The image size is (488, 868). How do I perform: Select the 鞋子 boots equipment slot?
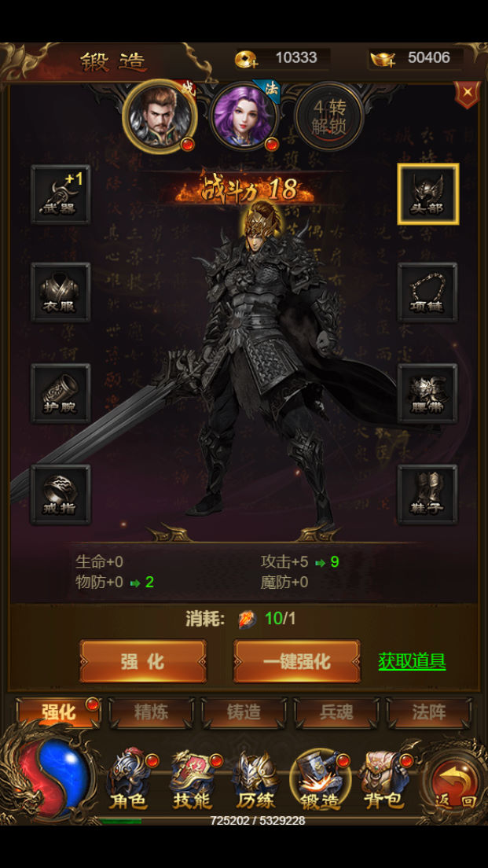(427, 494)
